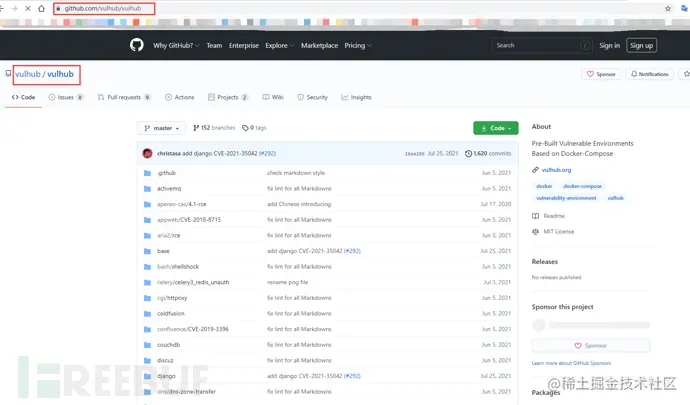Open MIT License scale icon
This screenshot has width=690, height=405.
[x=535, y=232]
